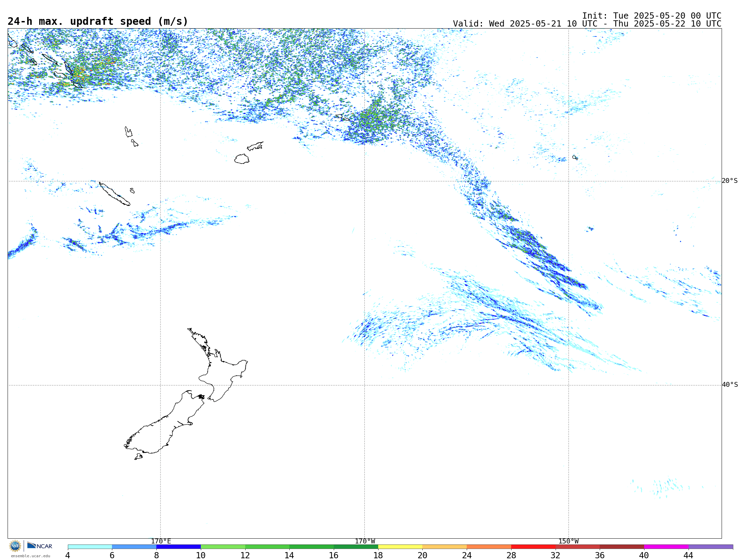The width and height of the screenshot is (744, 560).
Task: Pick the yellow 18-20 color swatch
Action: coord(400,547)
